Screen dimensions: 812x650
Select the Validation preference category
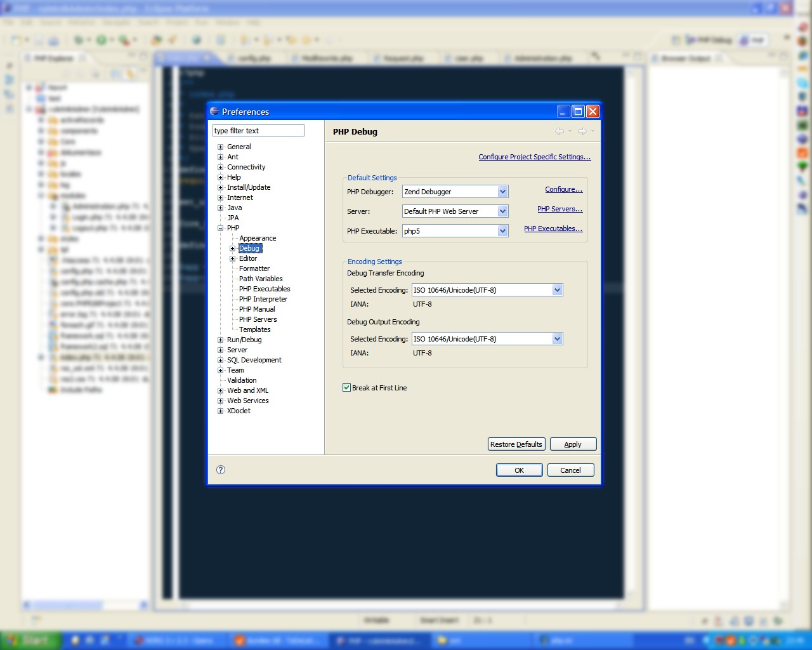pyautogui.click(x=242, y=380)
